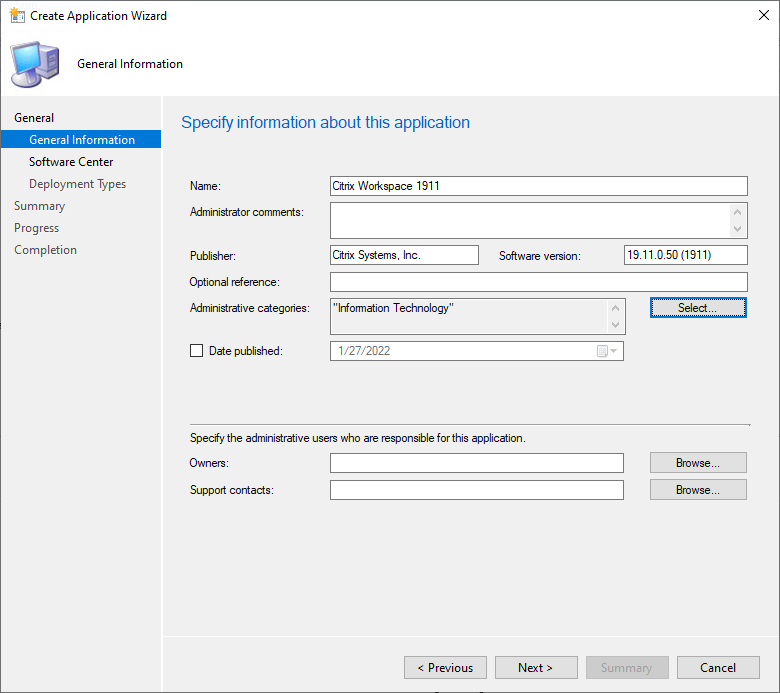Click the Owners text field

pos(477,463)
